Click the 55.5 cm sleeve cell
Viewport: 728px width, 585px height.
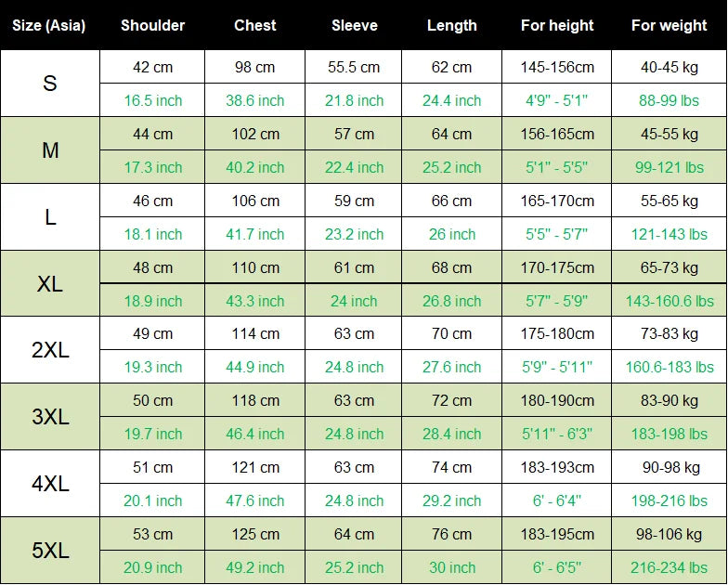(354, 67)
